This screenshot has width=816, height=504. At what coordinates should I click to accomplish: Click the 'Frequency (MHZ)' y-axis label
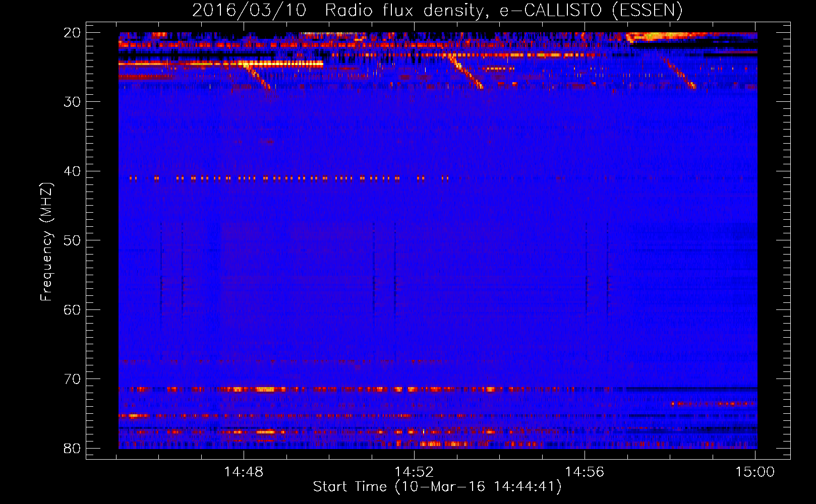point(46,242)
